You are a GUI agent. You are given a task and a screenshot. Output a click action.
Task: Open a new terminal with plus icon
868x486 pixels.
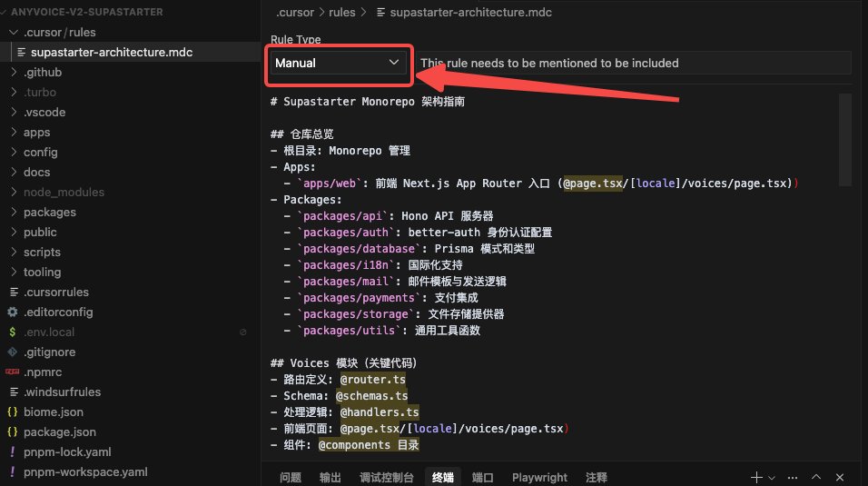point(756,477)
